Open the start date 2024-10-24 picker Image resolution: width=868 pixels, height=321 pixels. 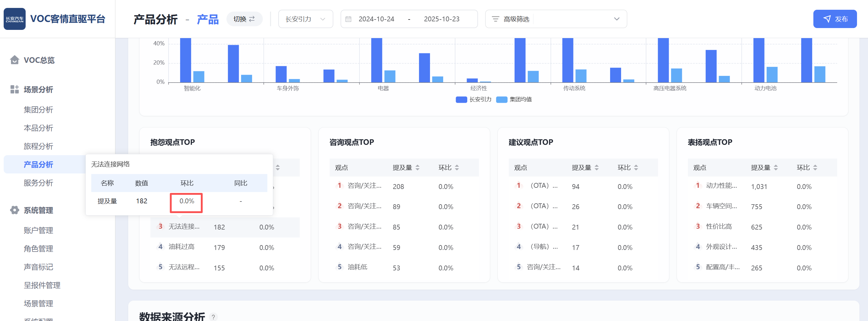coord(376,19)
